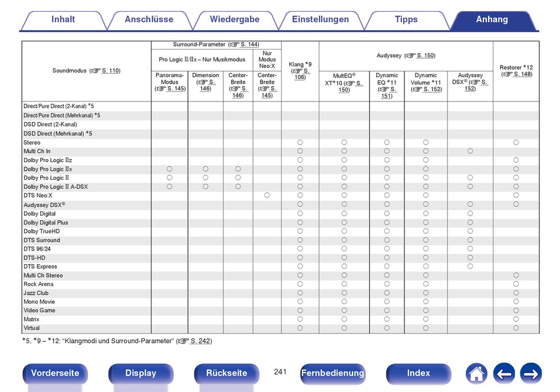
Task: Click the forward arrow navigation icon
Action: (531, 374)
